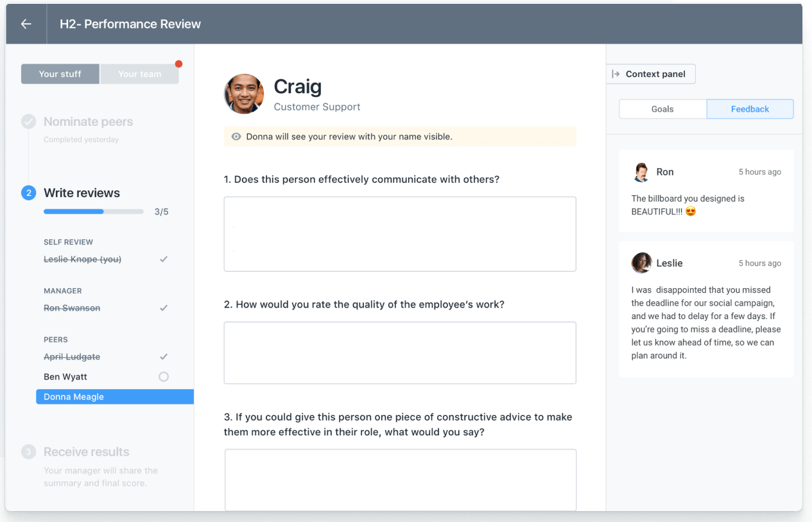Click the PEERS section label
This screenshot has width=812, height=522.
(56, 340)
